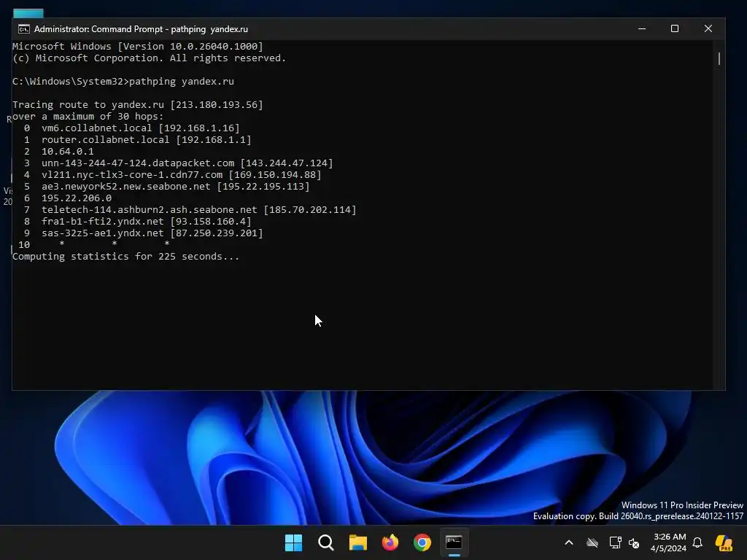The width and height of the screenshot is (747, 560).
Task: Select the Command Prompt taskbar icon
Action: point(454,542)
